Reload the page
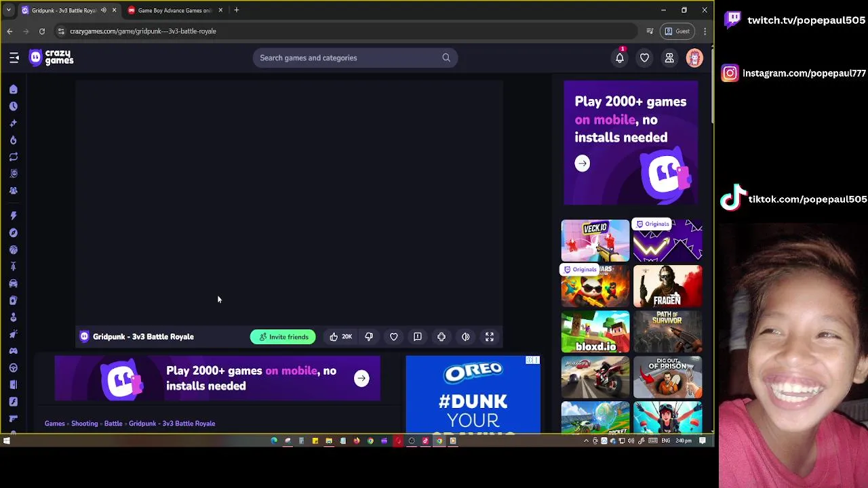 tap(42, 31)
